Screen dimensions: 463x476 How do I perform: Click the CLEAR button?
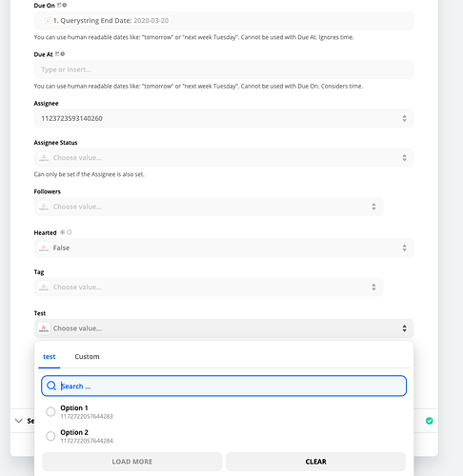click(315, 462)
